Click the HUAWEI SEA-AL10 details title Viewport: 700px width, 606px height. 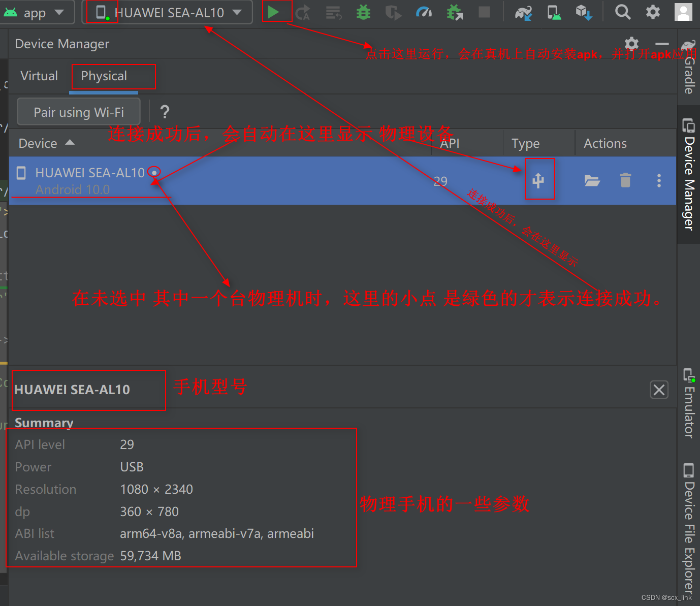click(x=72, y=390)
